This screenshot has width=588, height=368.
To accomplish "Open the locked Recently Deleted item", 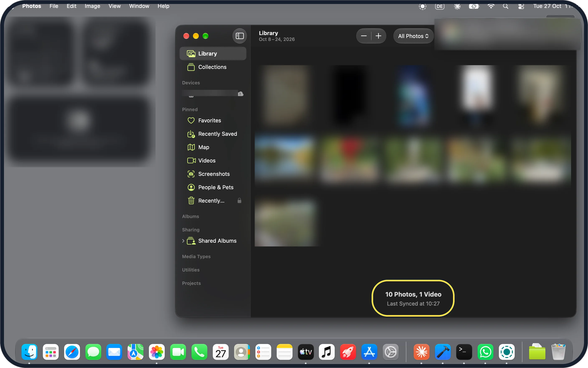I will pos(213,201).
